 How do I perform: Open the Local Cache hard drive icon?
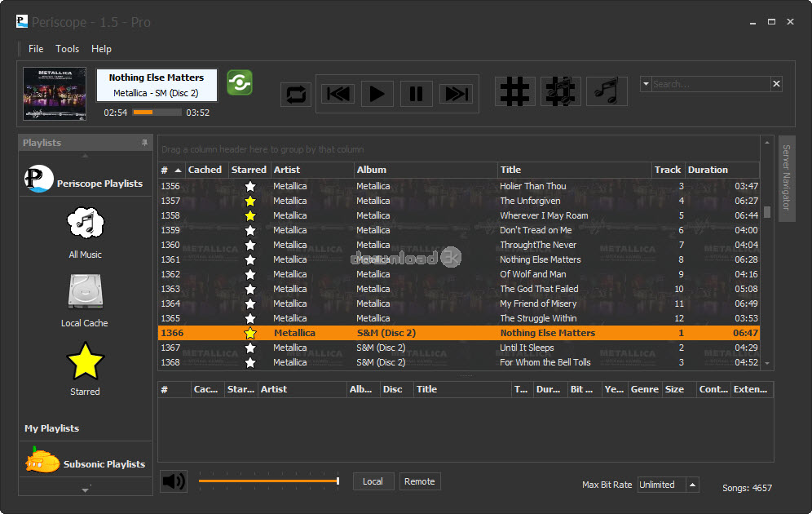click(x=86, y=291)
